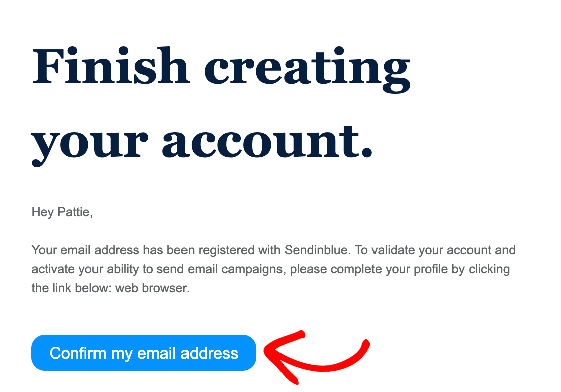Screen dimensions: 561x392
Task: Select the word Finish in the heading
Action: (111, 67)
